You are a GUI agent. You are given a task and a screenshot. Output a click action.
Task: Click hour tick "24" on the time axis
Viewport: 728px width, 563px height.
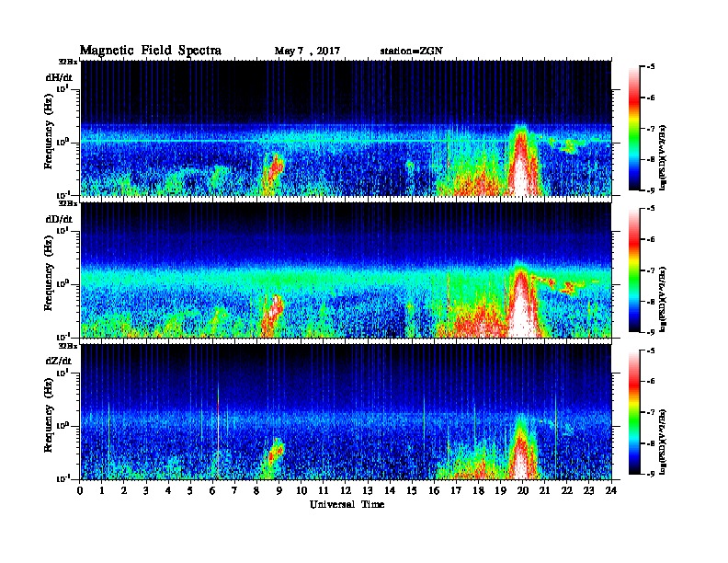coord(611,491)
